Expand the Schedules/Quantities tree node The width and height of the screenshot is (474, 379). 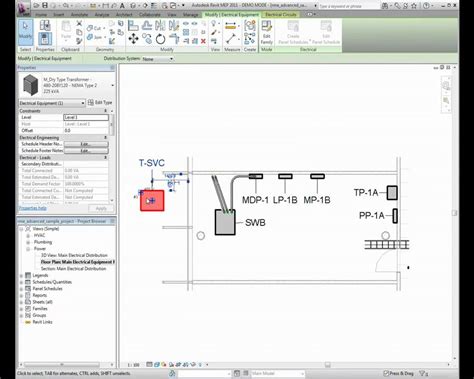(x=21, y=282)
